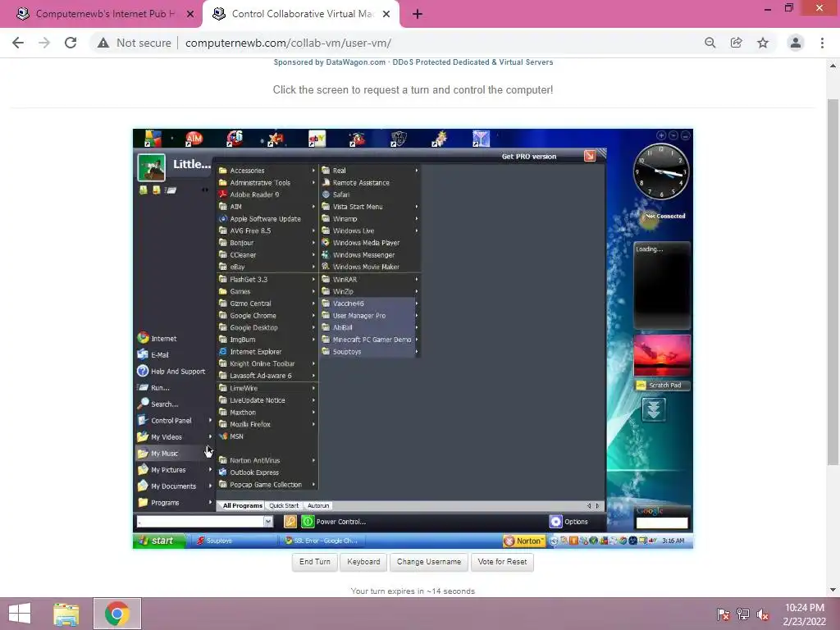Switch to the Autorun tab
This screenshot has height=630, width=840.
pos(318,505)
